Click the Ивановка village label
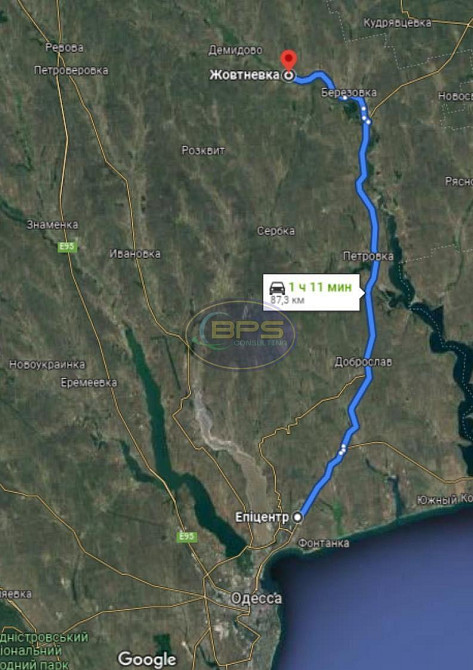 tap(135, 254)
